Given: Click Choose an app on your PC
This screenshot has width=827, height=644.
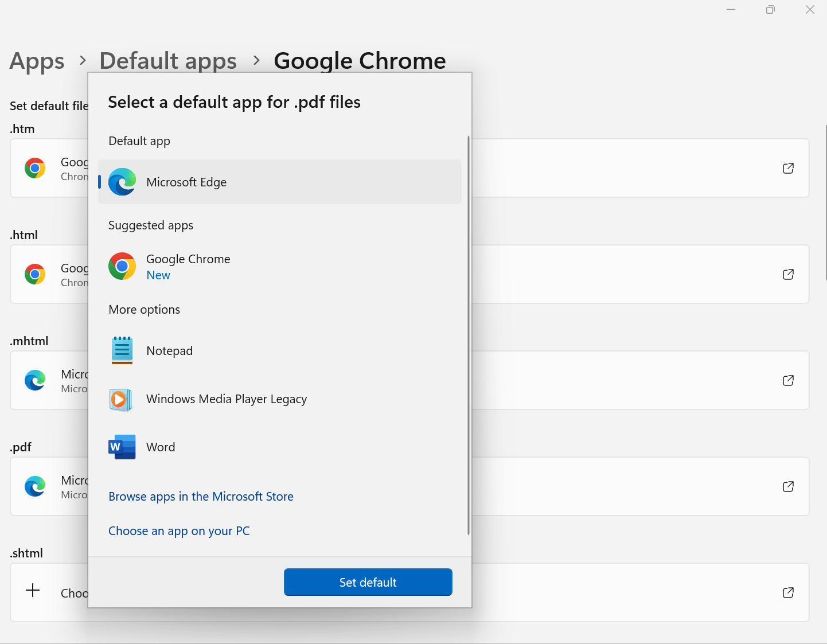Looking at the screenshot, I should [179, 531].
